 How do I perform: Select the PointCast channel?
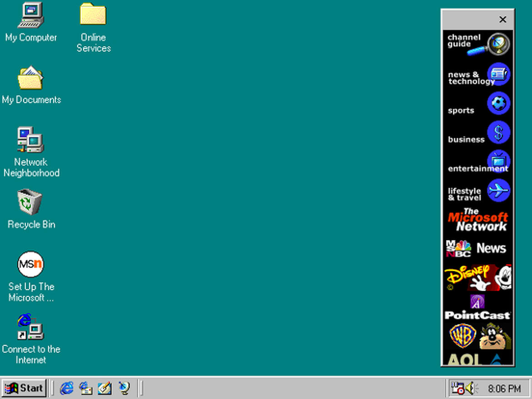pos(478,308)
